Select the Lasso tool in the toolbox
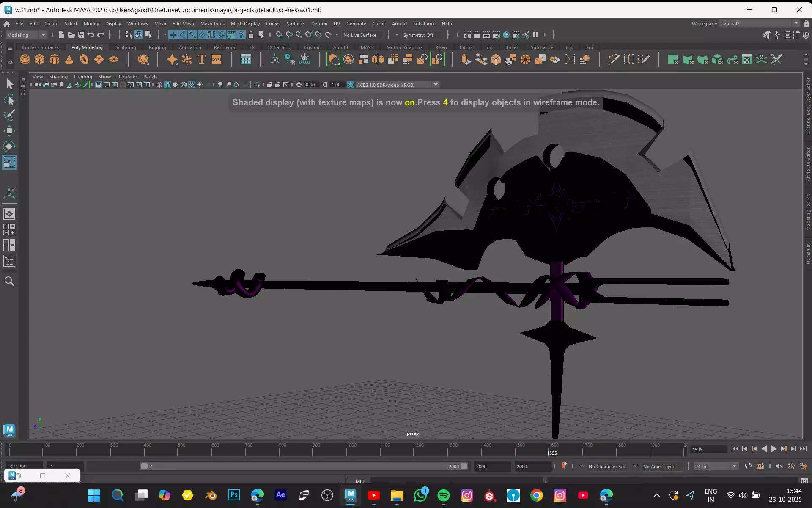 9,99
